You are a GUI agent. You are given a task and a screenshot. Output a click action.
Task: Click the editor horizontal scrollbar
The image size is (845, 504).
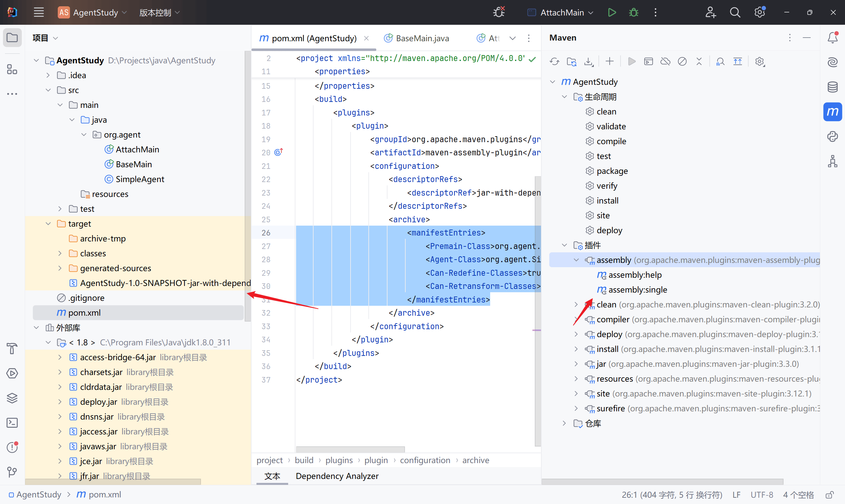(350, 449)
